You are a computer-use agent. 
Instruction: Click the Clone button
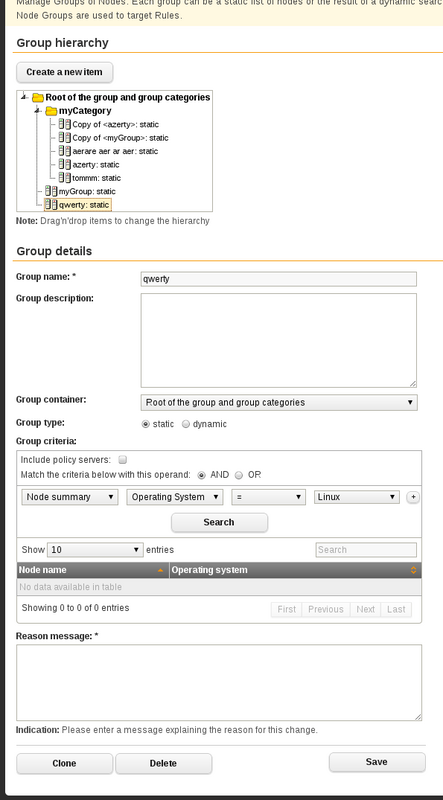click(64, 764)
